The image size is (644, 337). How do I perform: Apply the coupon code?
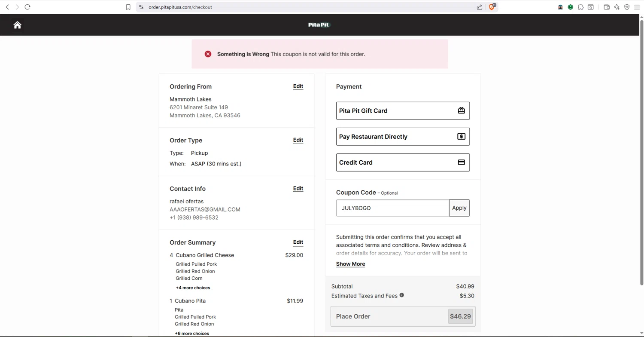[459, 208]
